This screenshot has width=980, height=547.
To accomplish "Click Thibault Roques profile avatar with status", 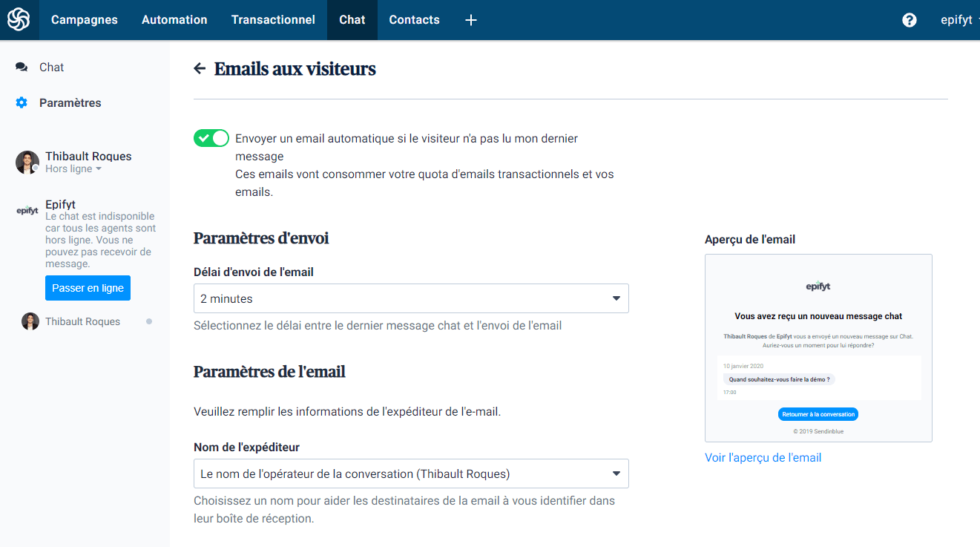I will click(x=27, y=163).
